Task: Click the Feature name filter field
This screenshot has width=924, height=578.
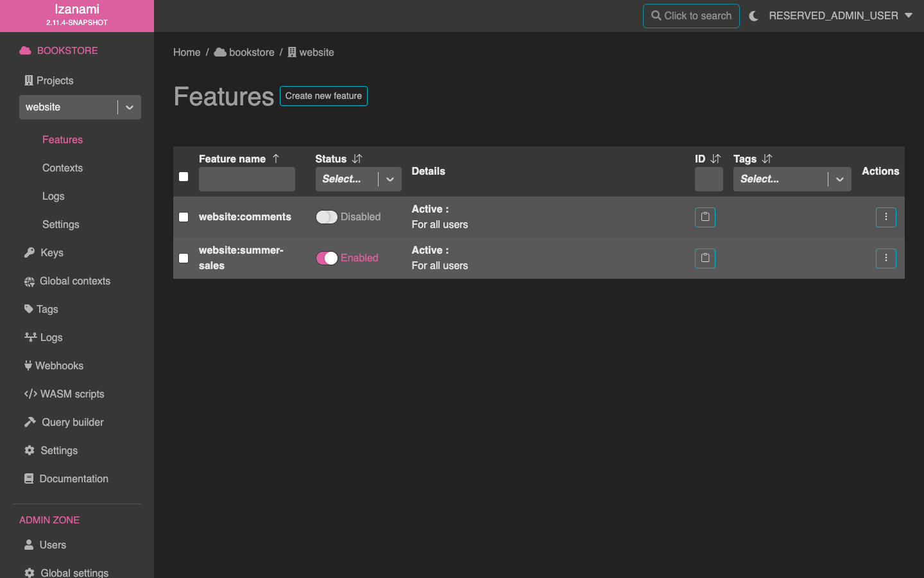Action: [x=247, y=179]
